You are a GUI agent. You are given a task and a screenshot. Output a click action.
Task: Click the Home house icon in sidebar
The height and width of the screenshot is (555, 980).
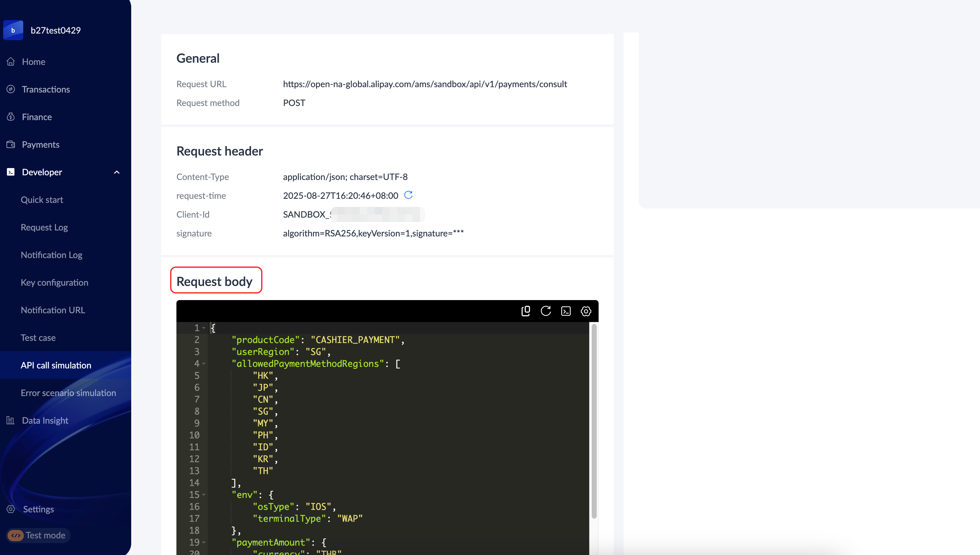tap(11, 62)
